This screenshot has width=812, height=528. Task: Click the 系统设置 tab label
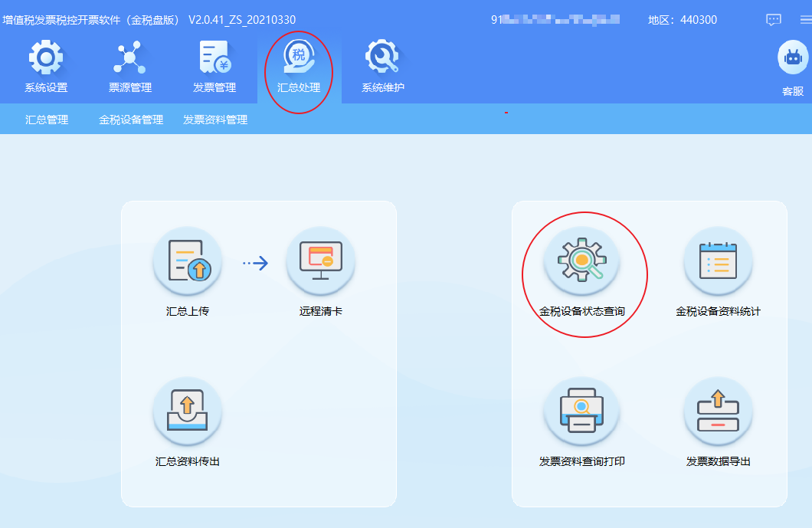pos(46,87)
